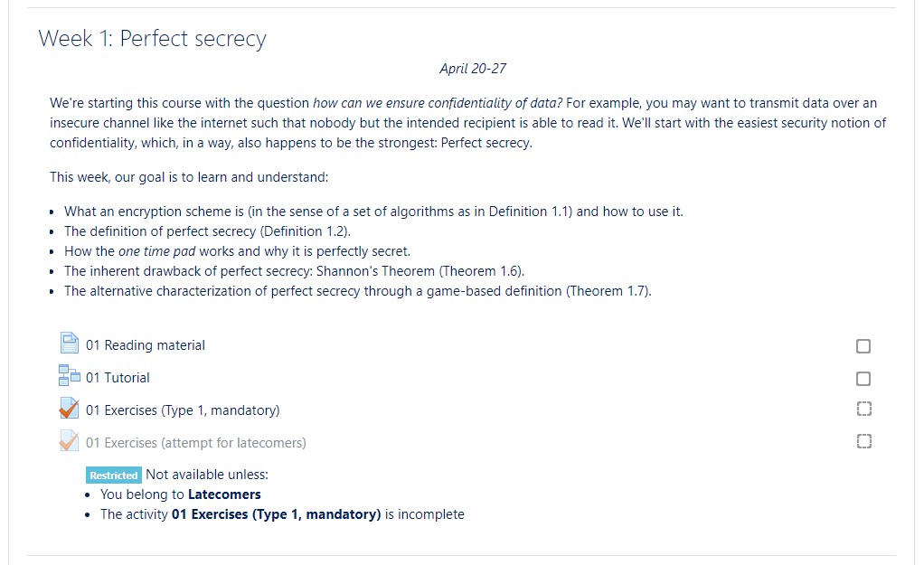Screen dimensions: 924x565
Task: Click the game-based definition bullet point
Action: click(357, 291)
